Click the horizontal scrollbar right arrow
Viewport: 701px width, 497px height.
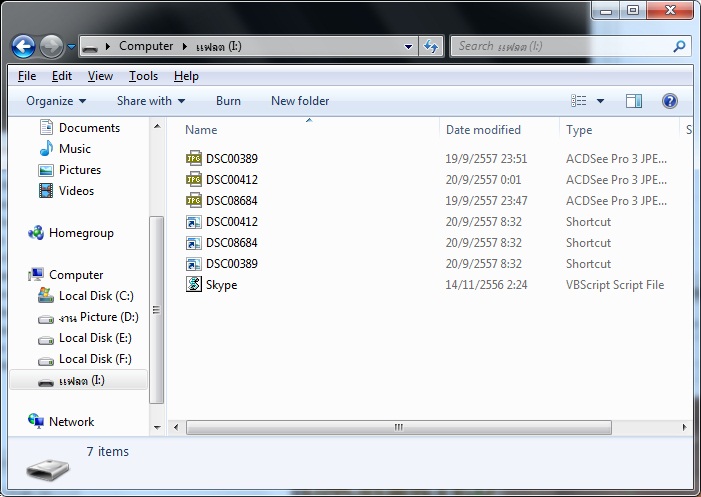[x=684, y=427]
